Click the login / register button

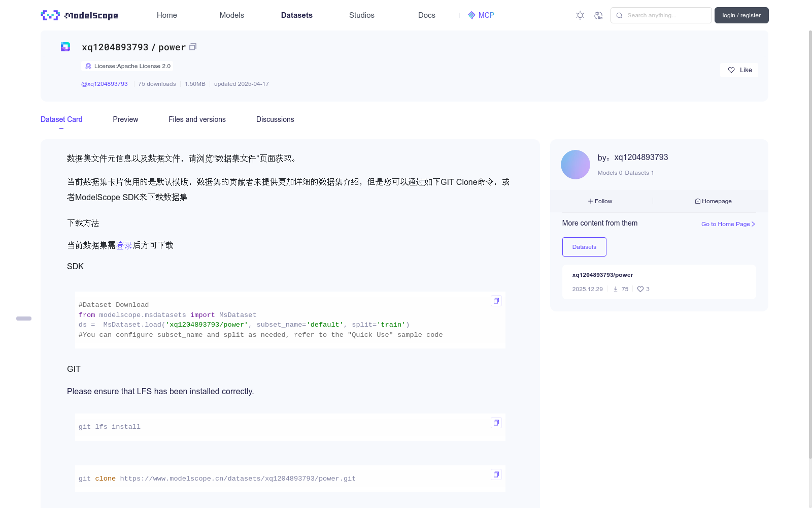741,15
